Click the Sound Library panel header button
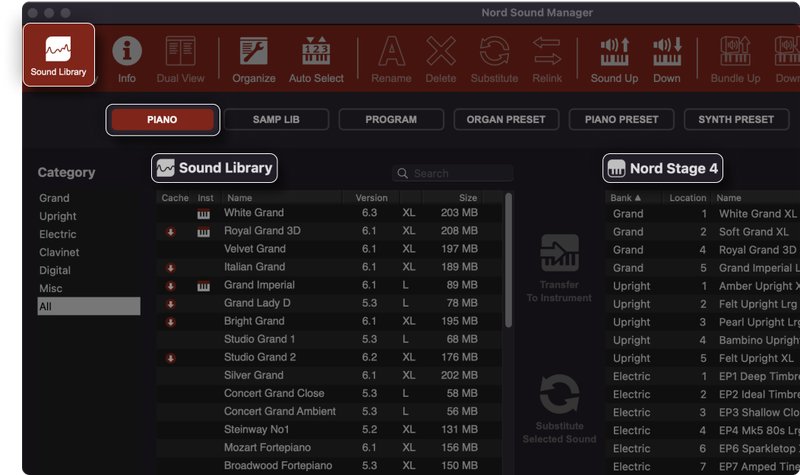 (x=214, y=168)
